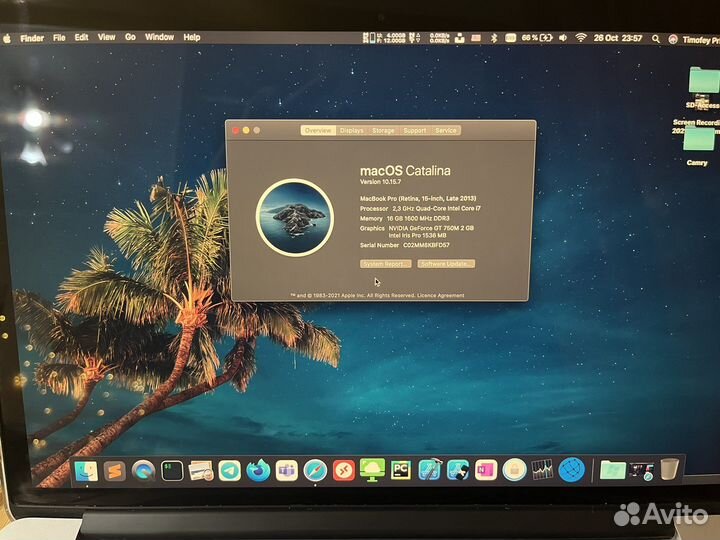This screenshot has width=720, height=540.
Task: Switch to the Storage tab
Action: 383,130
